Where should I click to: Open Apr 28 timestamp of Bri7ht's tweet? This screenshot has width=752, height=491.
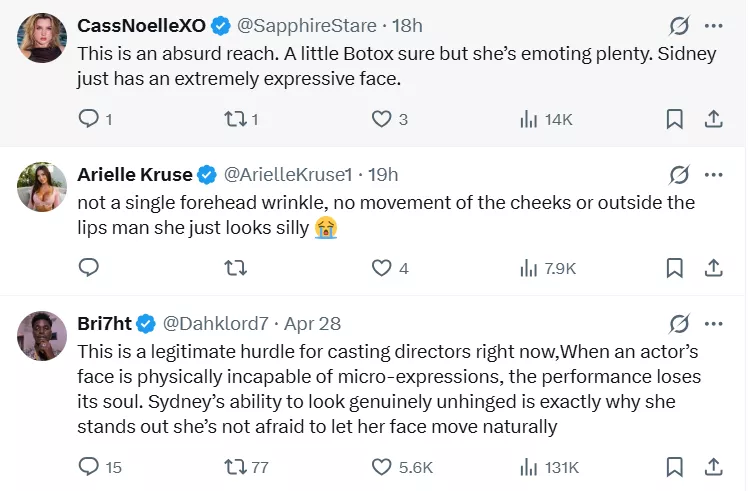click(x=313, y=323)
